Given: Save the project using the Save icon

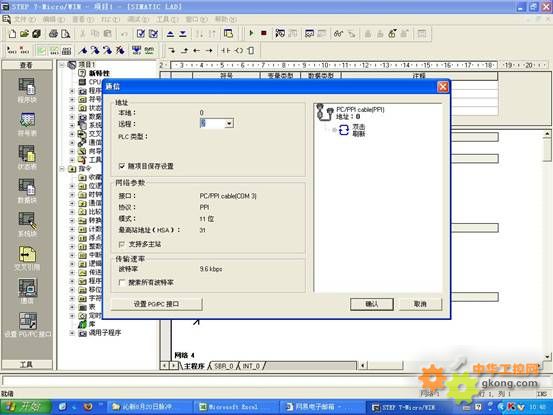Looking at the screenshot, I should coord(36,34).
